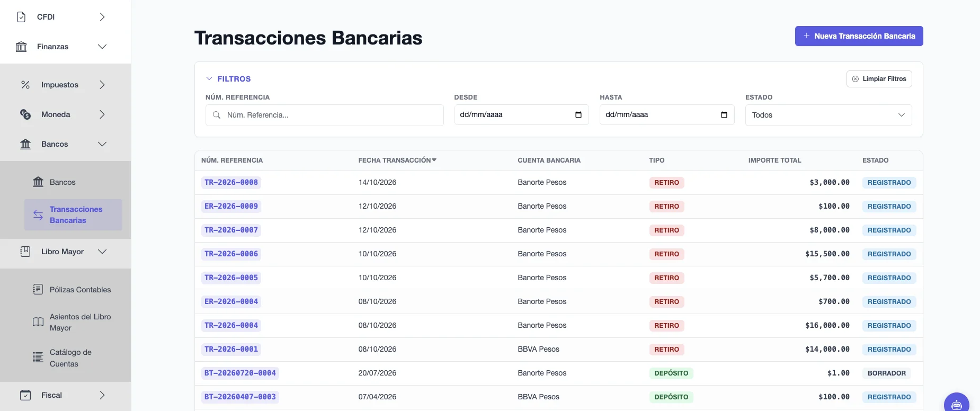Expand the CFDI menu chevron
This screenshot has width=980, height=411.
click(x=102, y=17)
